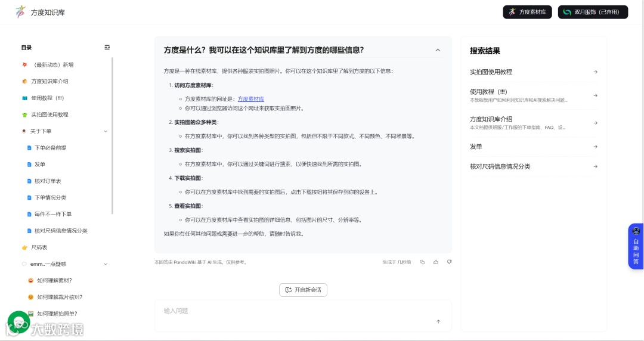Send the question with up-arrow icon

coord(438,322)
